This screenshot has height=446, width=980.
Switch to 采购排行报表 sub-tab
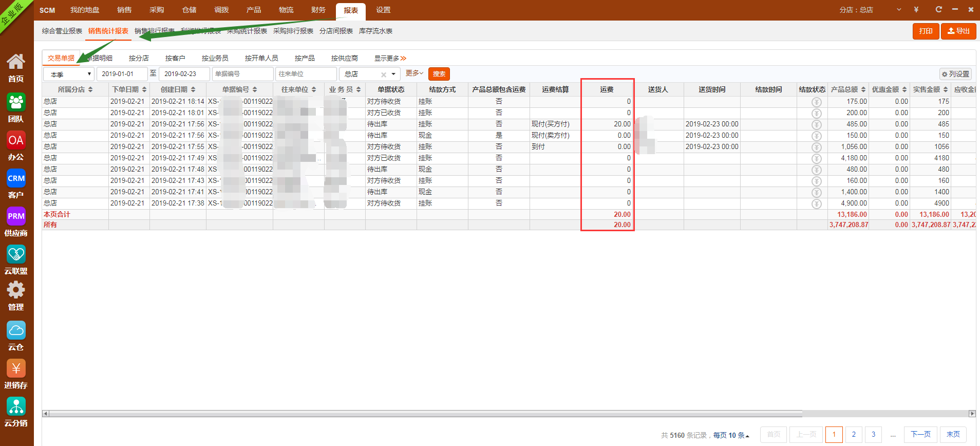click(x=293, y=31)
